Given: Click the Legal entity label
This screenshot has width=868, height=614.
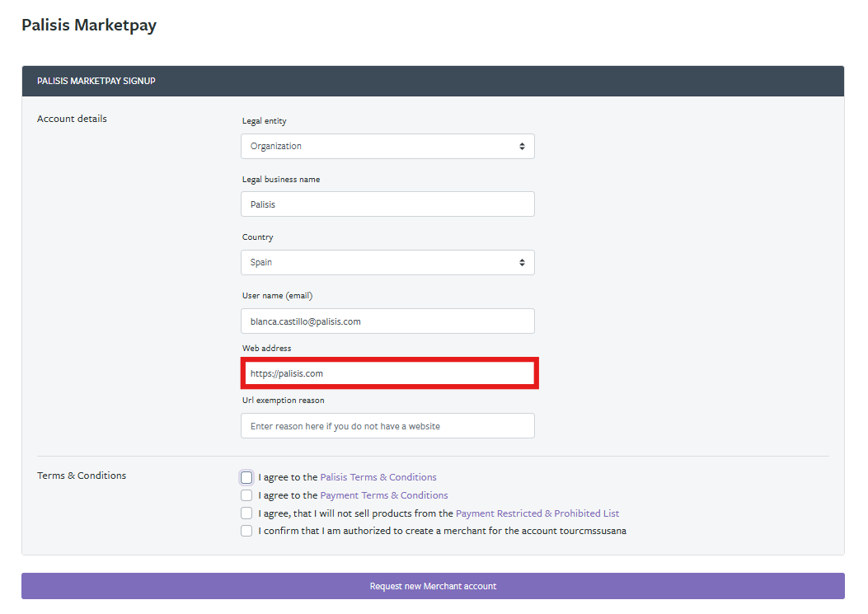Looking at the screenshot, I should (264, 121).
